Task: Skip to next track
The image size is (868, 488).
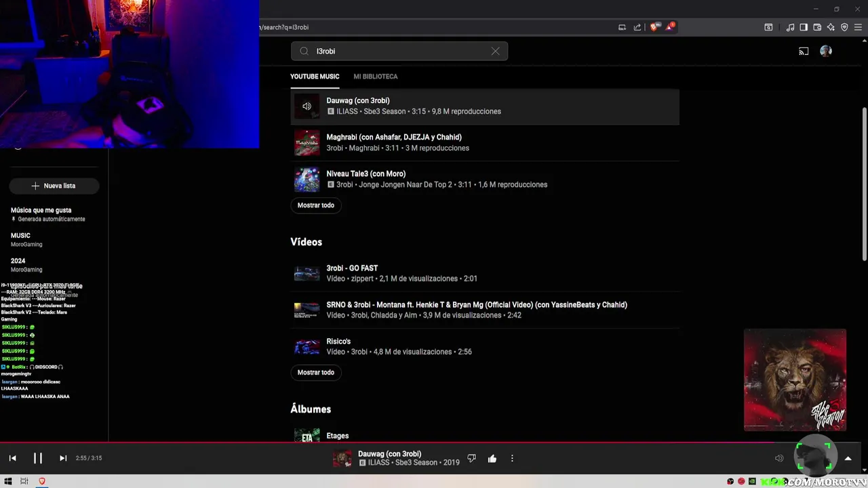Action: click(63, 458)
